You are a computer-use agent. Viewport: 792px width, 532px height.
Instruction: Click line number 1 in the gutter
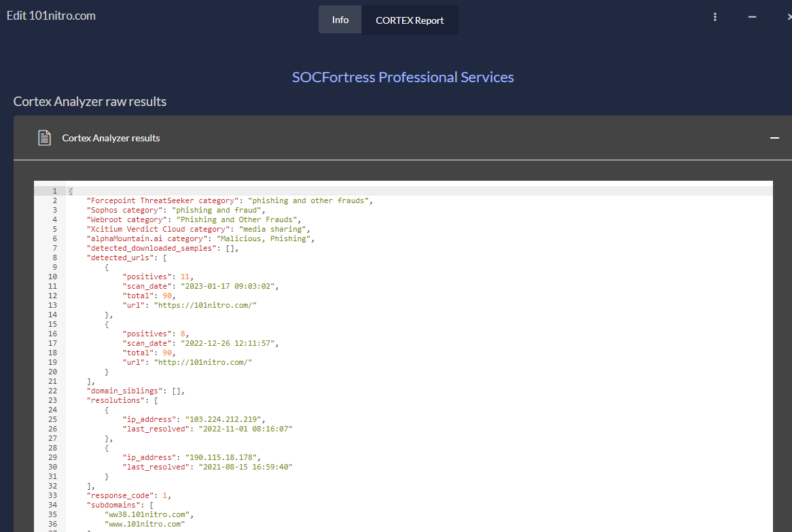[54, 191]
